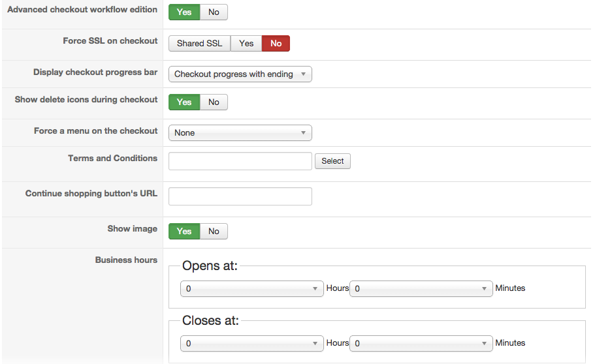Enable Show delete icons during checkout

[x=184, y=102]
